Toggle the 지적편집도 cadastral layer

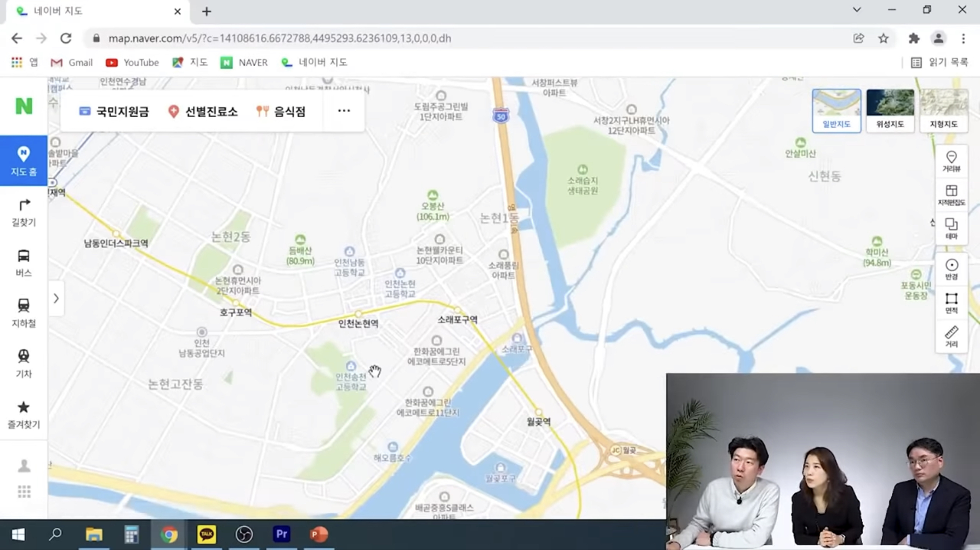951,195
